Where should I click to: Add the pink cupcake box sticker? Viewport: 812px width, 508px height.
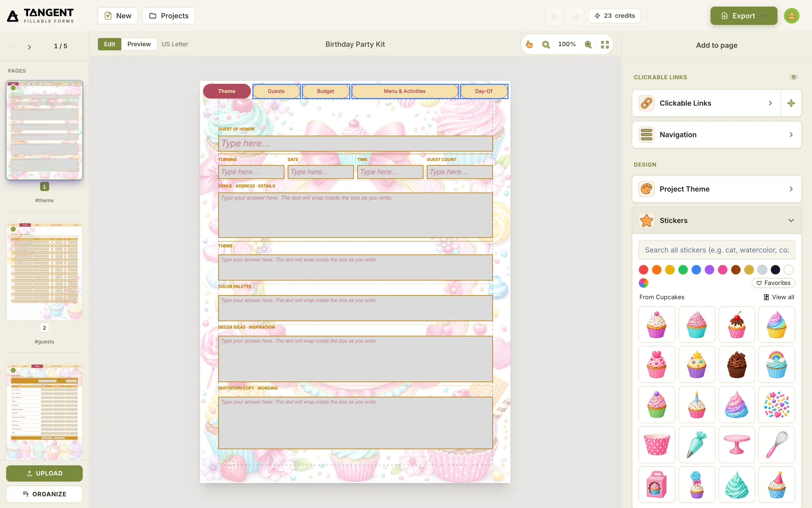[657, 484]
